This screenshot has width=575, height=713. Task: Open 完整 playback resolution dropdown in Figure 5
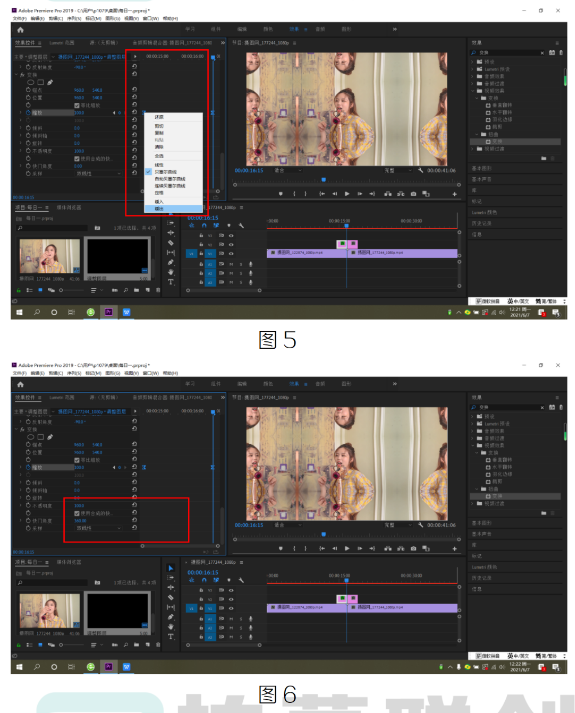398,171
